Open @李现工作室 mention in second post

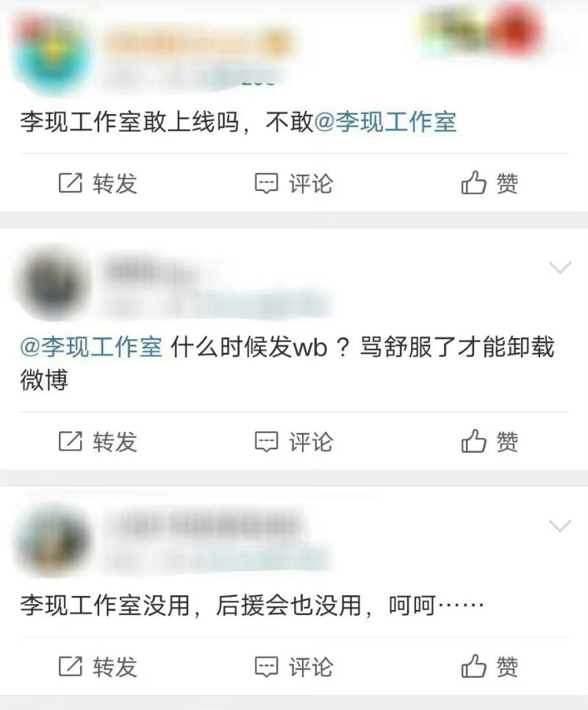tap(91, 348)
